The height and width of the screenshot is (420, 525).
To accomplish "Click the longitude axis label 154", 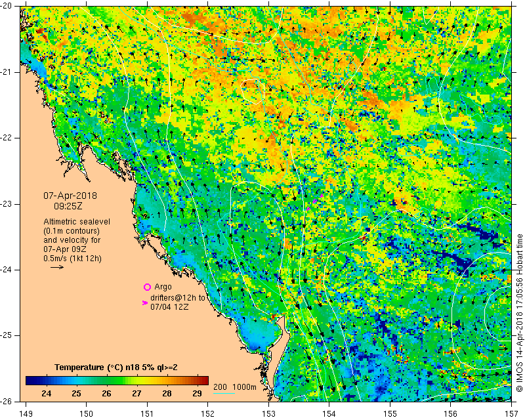I will click(x=329, y=414).
